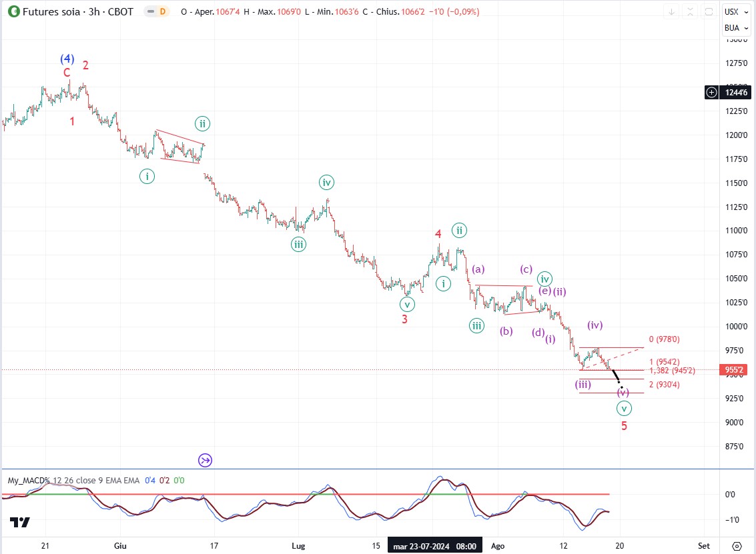
Task: Toggle the grey pill indicator beside D badge
Action: click(151, 11)
